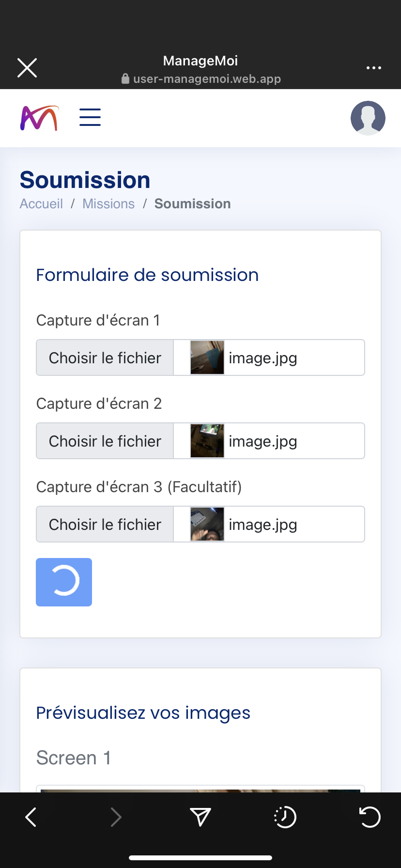Viewport: 401px width, 868px height.
Task: Open the hamburger navigation menu
Action: point(90,117)
